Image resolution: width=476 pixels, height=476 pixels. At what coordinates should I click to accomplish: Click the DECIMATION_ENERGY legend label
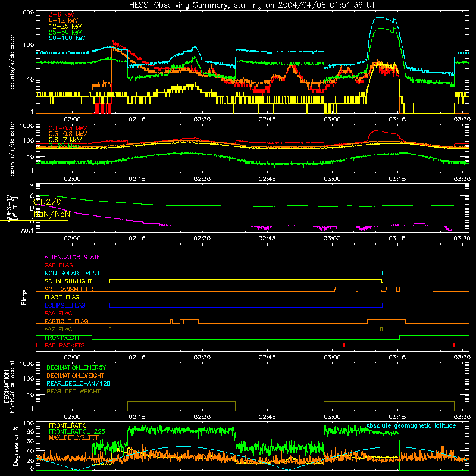click(x=76, y=368)
